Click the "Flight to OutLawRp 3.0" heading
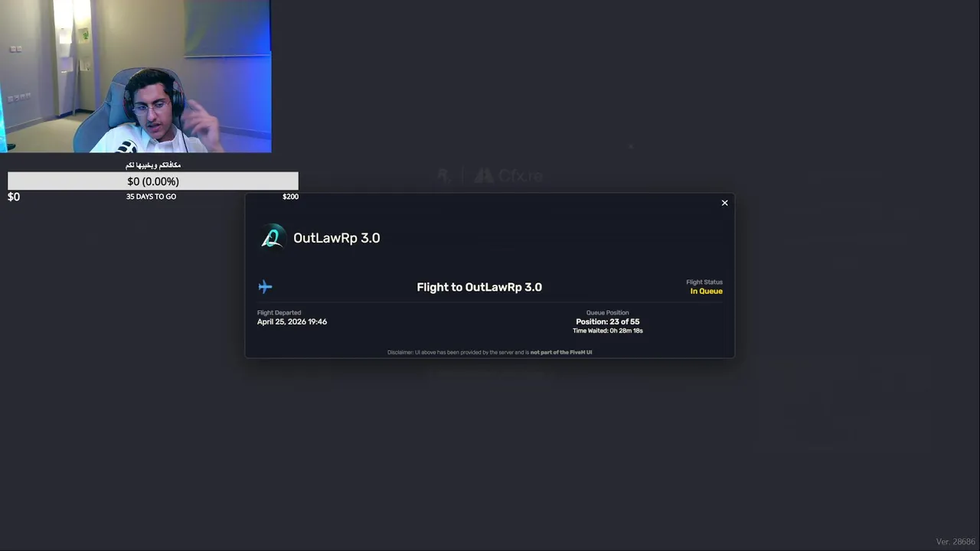980x551 pixels. (x=479, y=287)
